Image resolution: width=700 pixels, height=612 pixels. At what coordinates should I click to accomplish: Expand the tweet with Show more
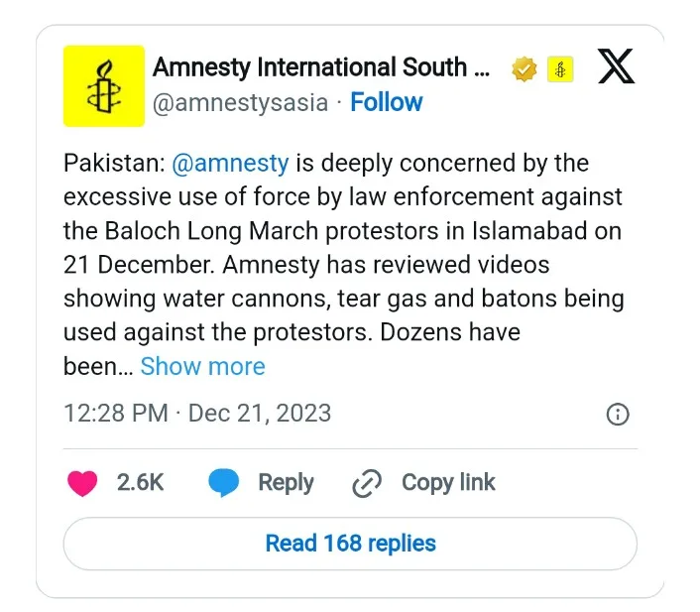click(x=202, y=366)
